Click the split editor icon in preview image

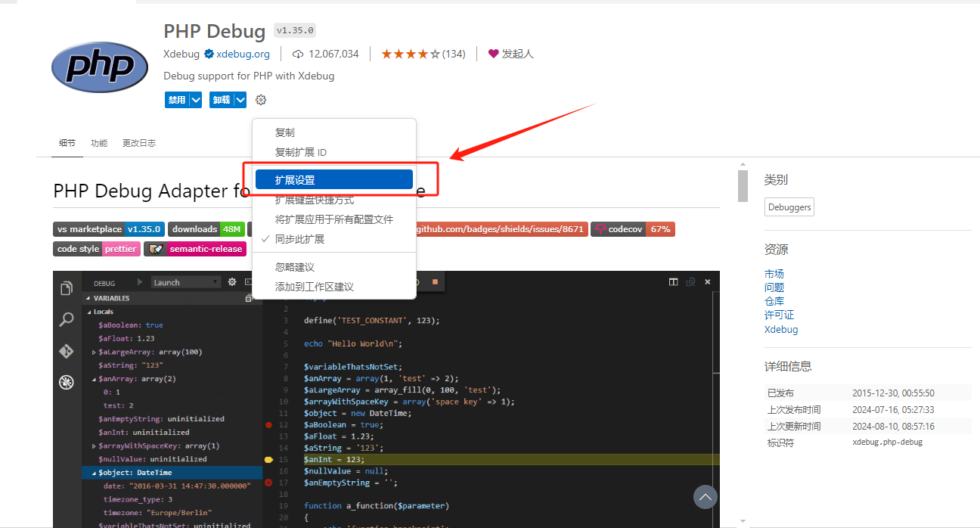pos(673,282)
